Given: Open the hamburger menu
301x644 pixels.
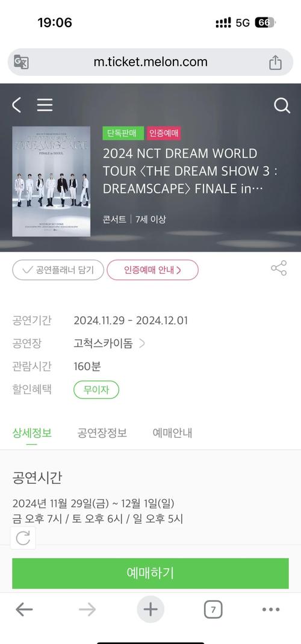Looking at the screenshot, I should (x=45, y=105).
